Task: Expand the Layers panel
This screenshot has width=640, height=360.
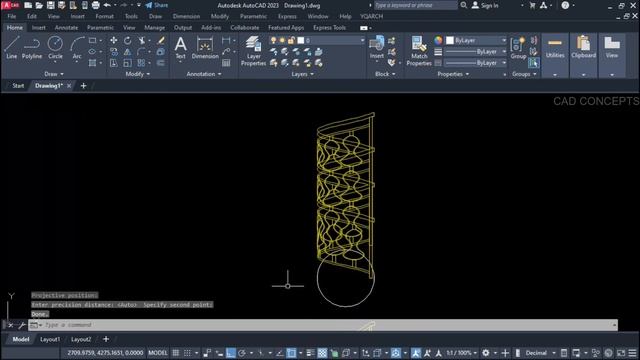Action: click(x=302, y=74)
